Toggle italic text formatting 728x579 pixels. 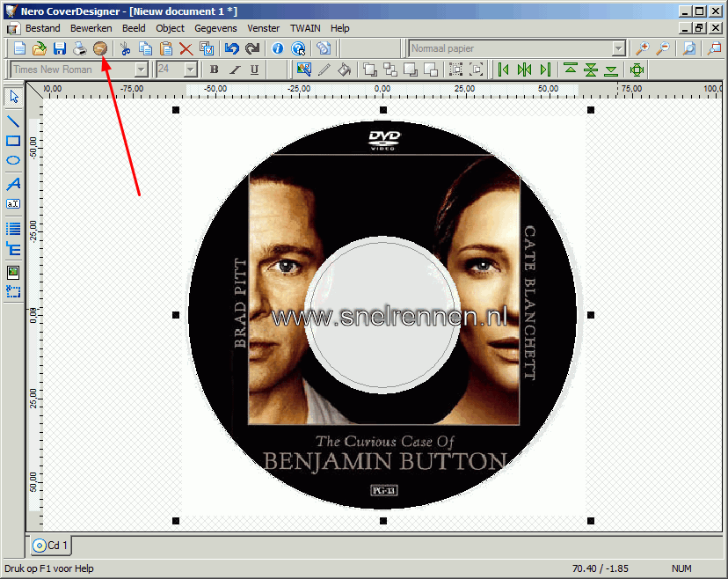coord(235,70)
